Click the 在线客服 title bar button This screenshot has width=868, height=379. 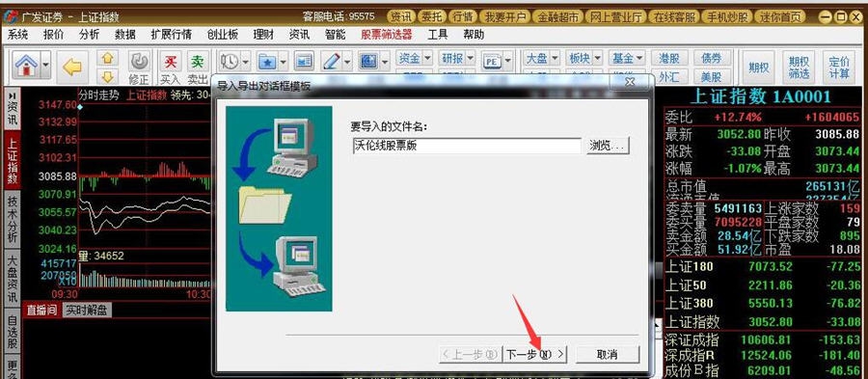[674, 16]
